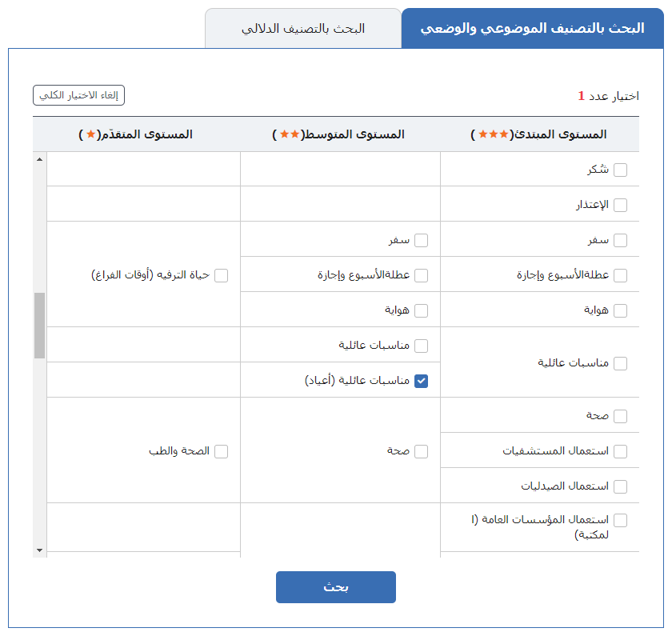Viewport: 672px width, 636px height.
Task: Click the list's vertical scrollbar thumb
Action: tap(39, 326)
